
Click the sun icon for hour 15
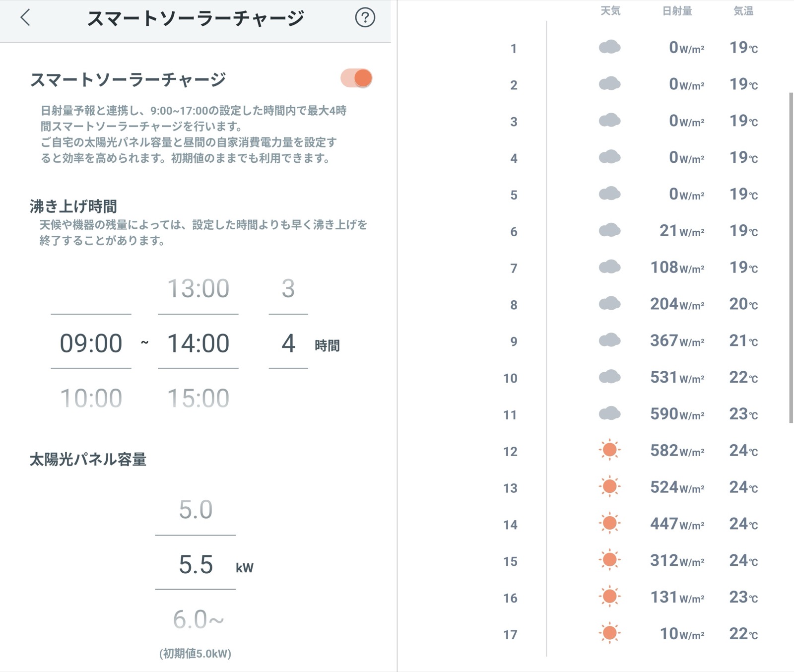coord(610,560)
